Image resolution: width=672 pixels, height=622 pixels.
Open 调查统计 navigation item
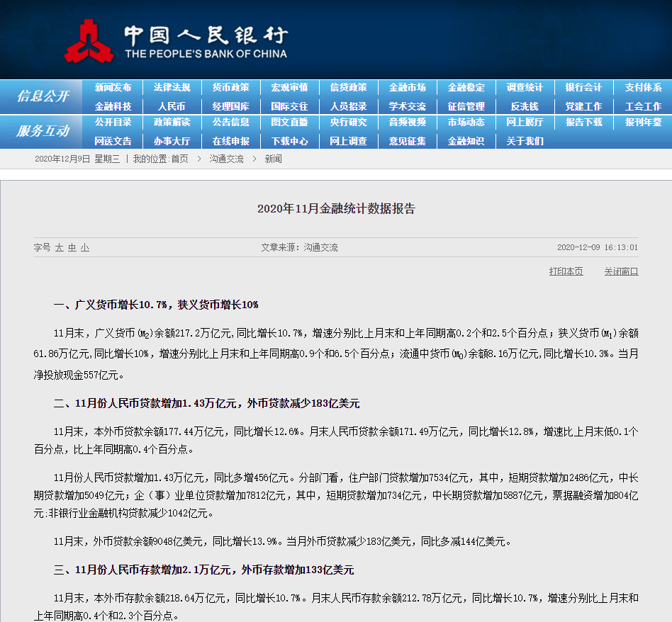point(525,87)
